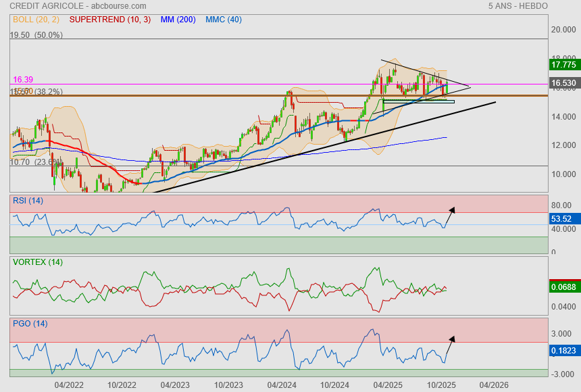Click the 19.50 (50.0%) Fibonacci level label
The height and width of the screenshot is (392, 581).
pos(36,34)
